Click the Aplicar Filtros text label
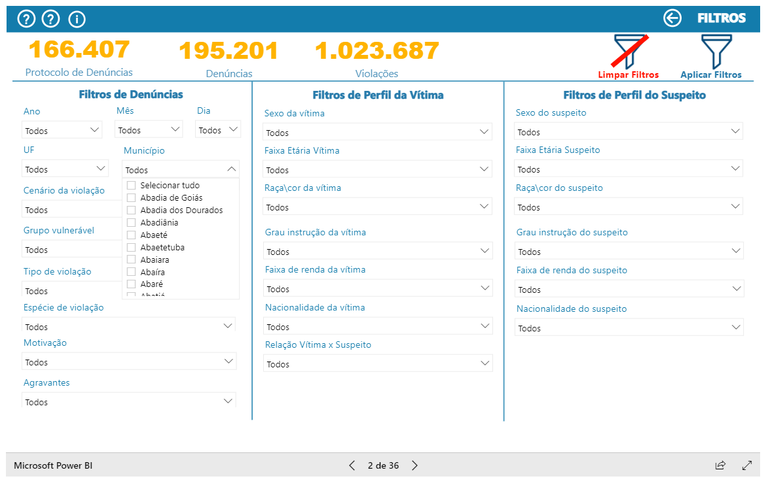 click(x=711, y=75)
